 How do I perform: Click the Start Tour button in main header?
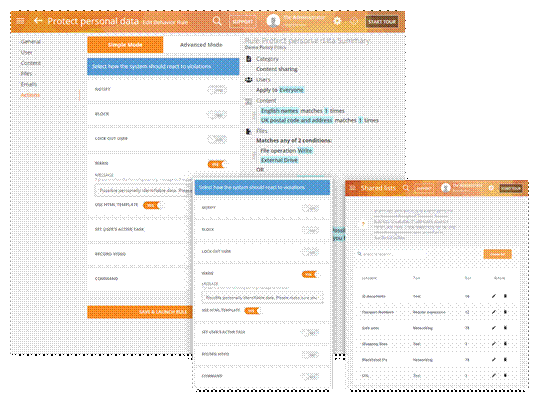[x=382, y=21]
